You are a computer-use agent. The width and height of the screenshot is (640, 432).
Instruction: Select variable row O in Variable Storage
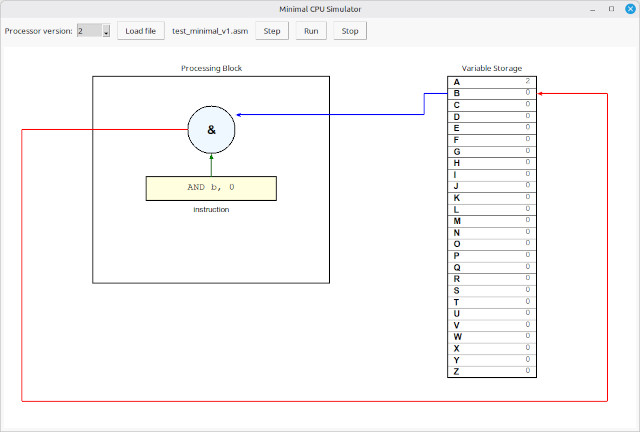point(492,244)
